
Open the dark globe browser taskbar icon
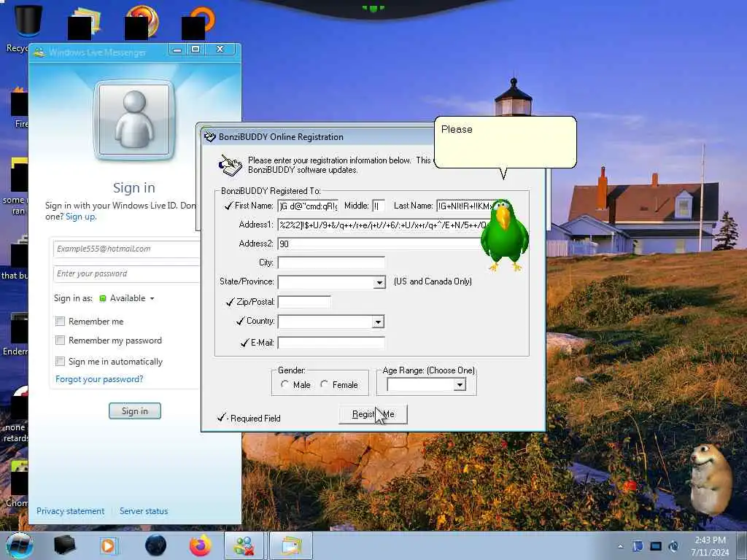156,545
